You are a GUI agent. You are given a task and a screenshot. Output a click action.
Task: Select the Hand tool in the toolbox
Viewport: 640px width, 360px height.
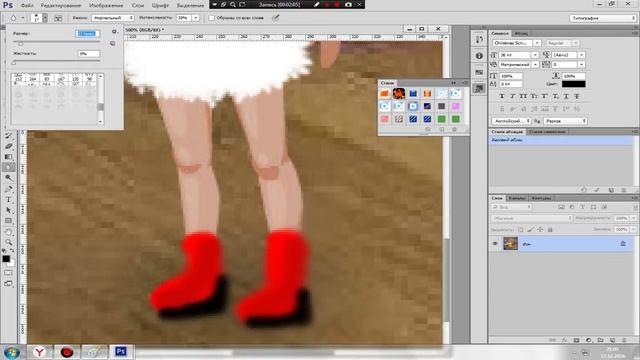[x=9, y=231]
